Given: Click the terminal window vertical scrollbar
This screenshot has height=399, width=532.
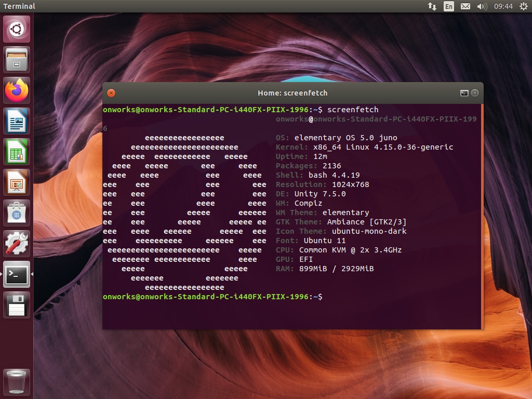Looking at the screenshot, I should click(482, 217).
